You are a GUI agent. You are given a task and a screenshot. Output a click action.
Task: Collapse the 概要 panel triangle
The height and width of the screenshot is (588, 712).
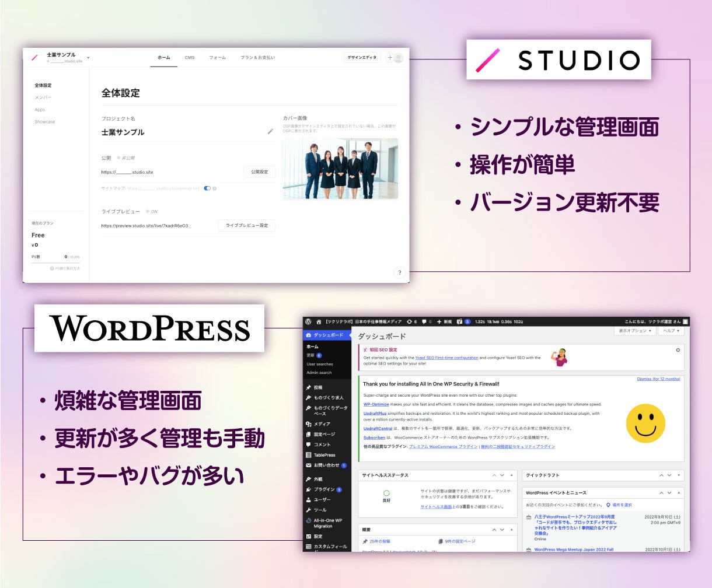click(511, 530)
